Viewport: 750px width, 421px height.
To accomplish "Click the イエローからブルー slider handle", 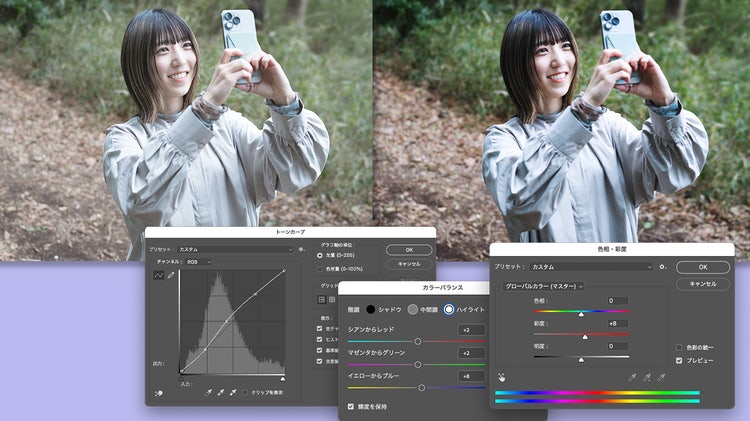I will 421,388.
